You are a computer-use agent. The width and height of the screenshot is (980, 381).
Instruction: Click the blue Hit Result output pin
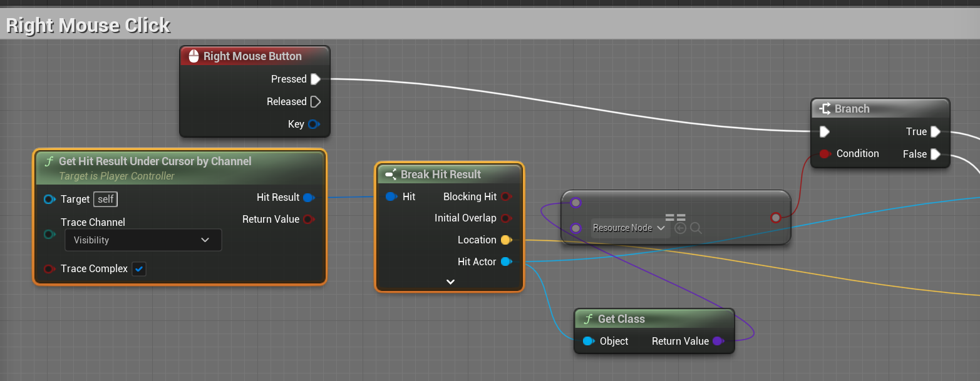click(308, 198)
